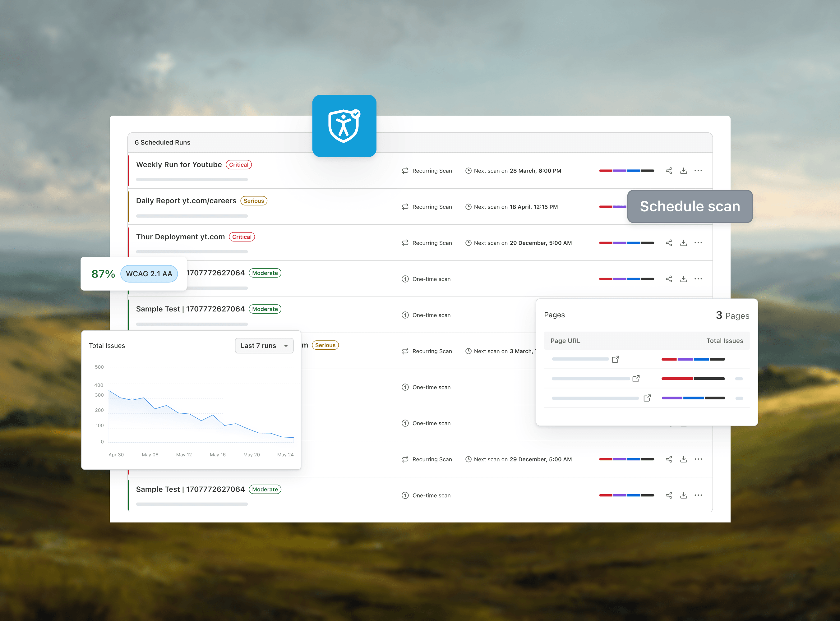Image resolution: width=840 pixels, height=621 pixels.
Task: Open the Weekly Run for Youtube scan
Action: (x=179, y=165)
